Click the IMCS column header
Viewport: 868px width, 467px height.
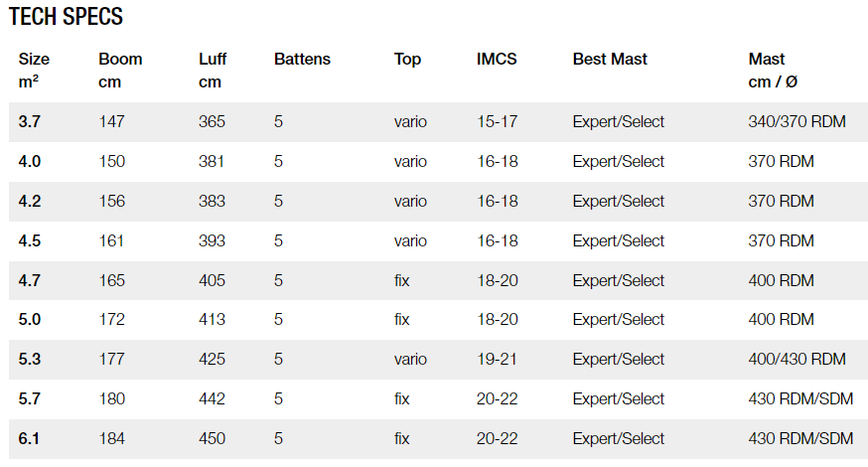[497, 60]
